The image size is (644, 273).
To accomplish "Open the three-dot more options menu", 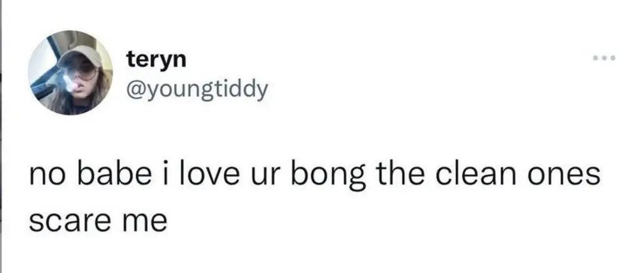I will 603,58.
